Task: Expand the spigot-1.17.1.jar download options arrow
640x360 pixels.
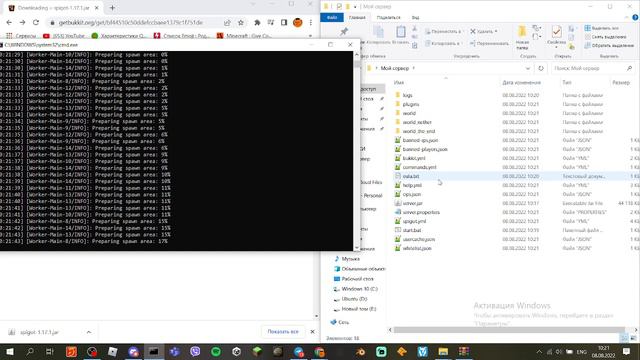Action: tap(89, 332)
